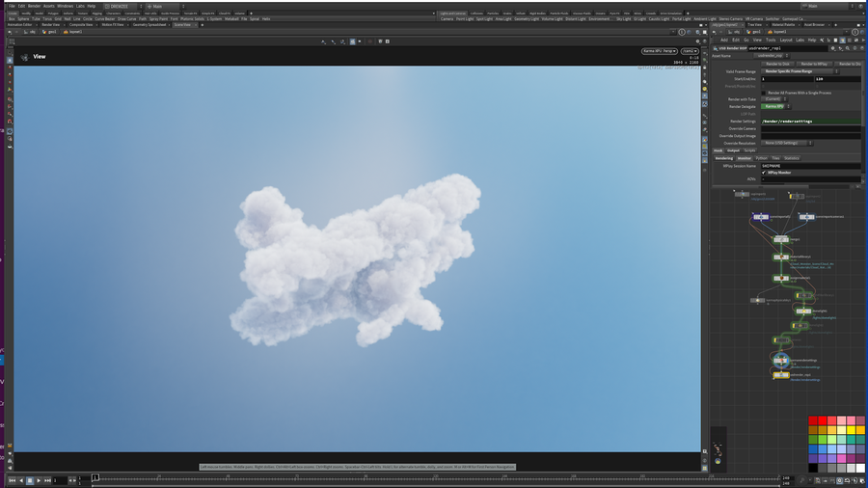
Task: Click the Torus shelf tool
Action: [x=47, y=19]
